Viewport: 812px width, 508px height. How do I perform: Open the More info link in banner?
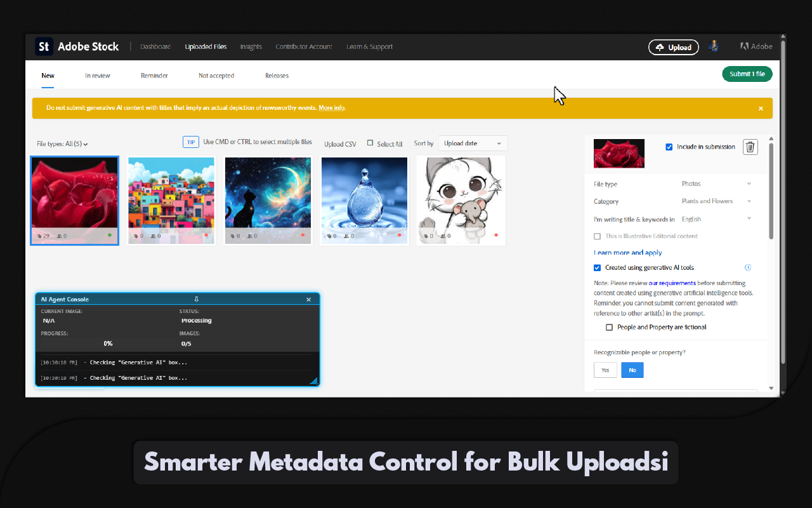click(332, 108)
